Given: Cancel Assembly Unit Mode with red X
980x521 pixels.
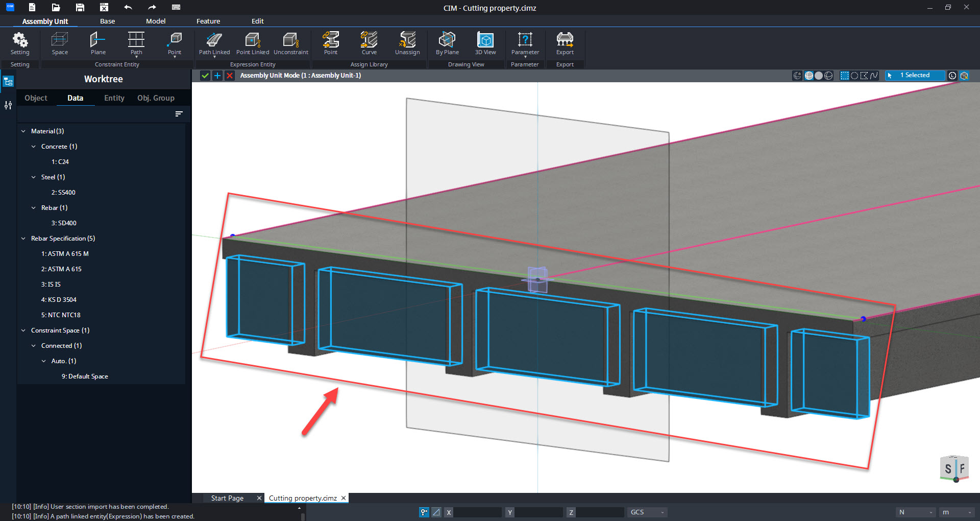Looking at the screenshot, I should [x=230, y=76].
